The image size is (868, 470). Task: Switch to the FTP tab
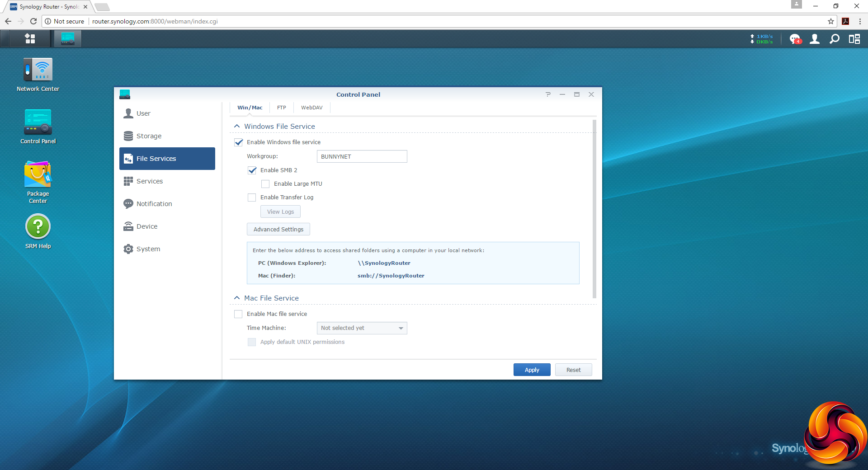click(x=281, y=108)
